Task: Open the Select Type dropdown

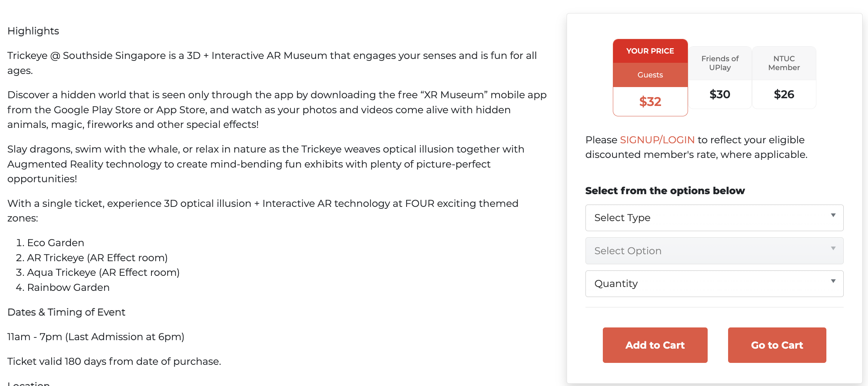Action: [x=714, y=218]
